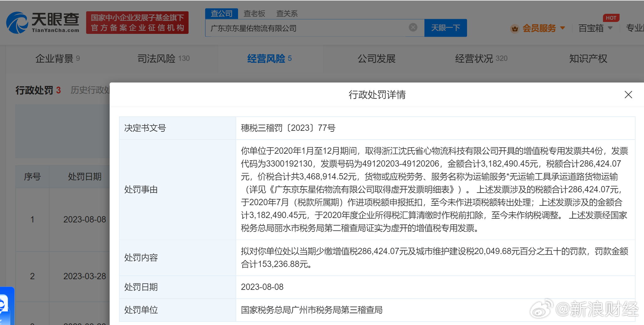Expand the 会员服务 dropdown arrow
The width and height of the screenshot is (644, 325).
[563, 28]
